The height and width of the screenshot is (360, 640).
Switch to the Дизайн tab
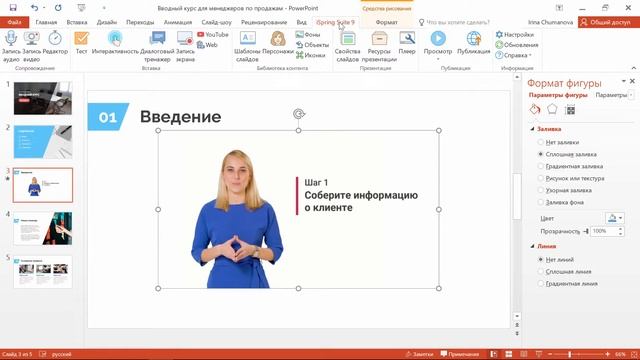(107, 22)
